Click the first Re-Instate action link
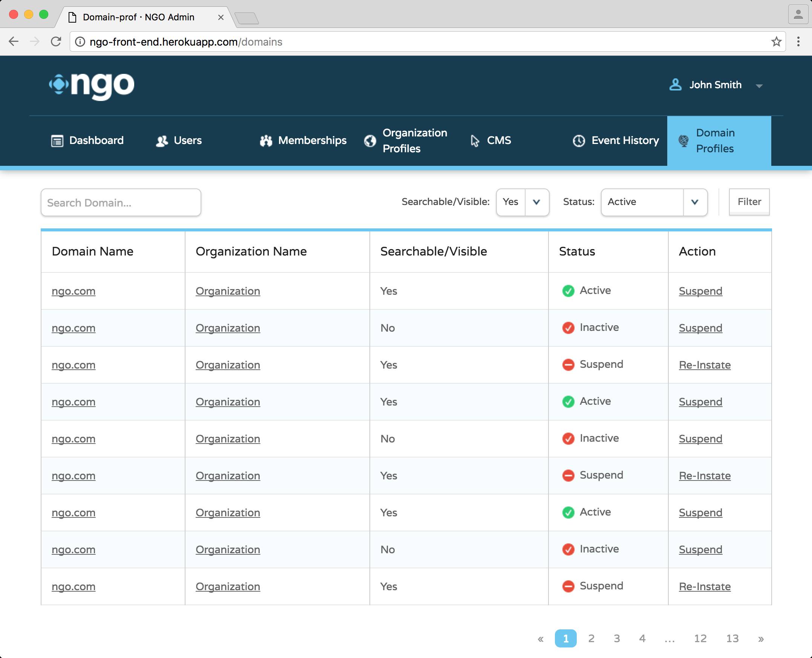Viewport: 812px width, 658px height. tap(704, 365)
